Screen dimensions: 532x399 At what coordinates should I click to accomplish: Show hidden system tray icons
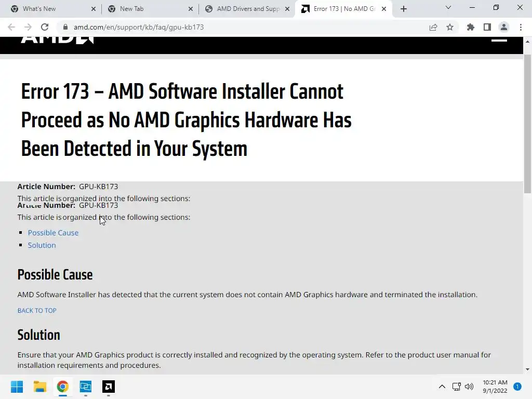click(x=442, y=387)
